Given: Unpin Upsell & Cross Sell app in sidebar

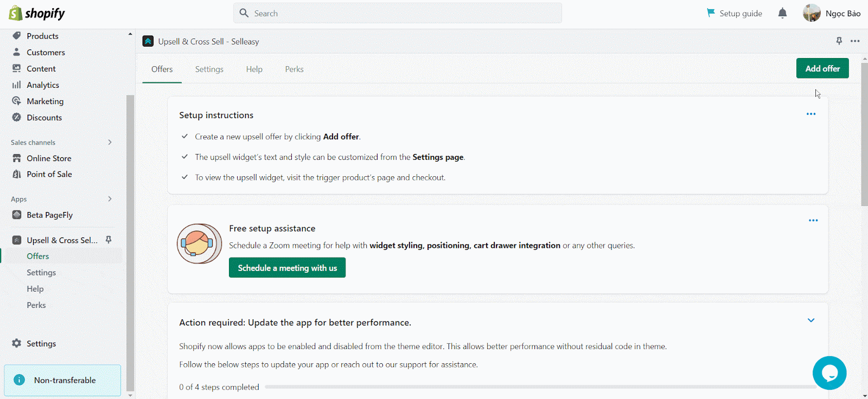Looking at the screenshot, I should 108,240.
